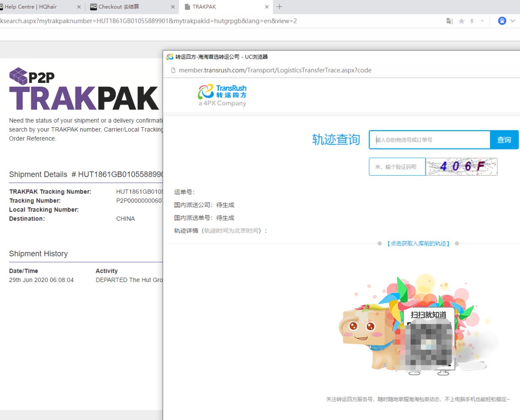Click the page document icon in popup address bar

(173, 70)
